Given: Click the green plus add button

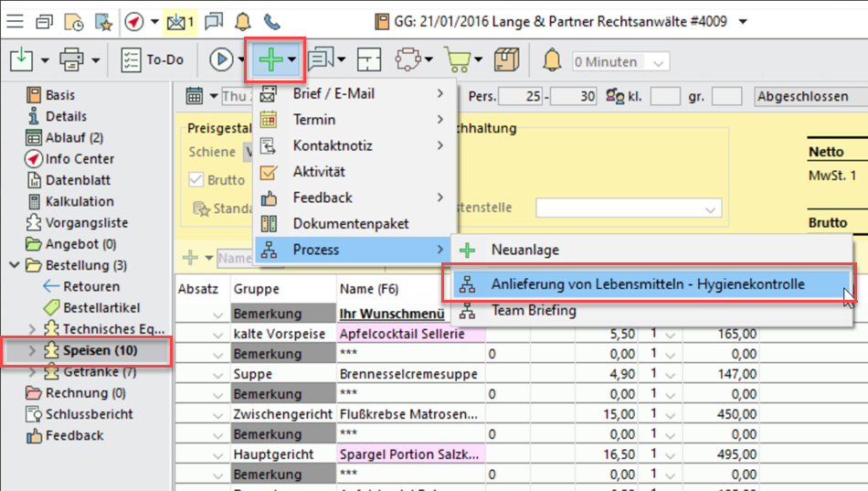Looking at the screenshot, I should tap(270, 60).
